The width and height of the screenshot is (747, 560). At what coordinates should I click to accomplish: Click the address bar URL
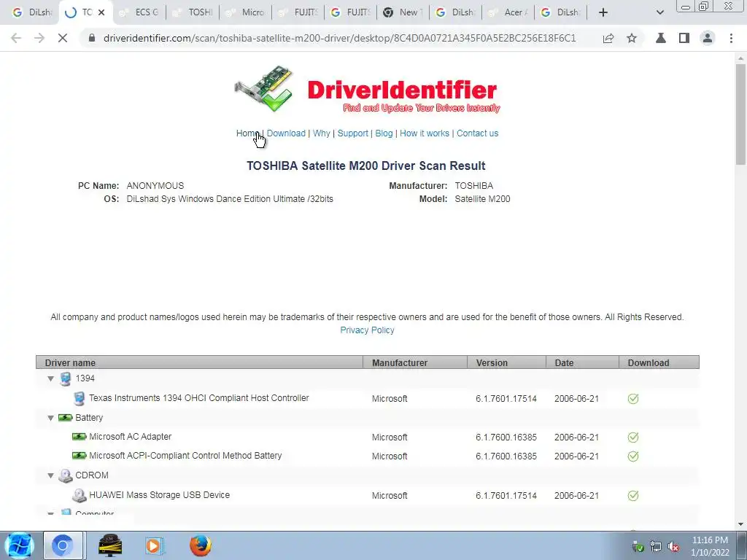pyautogui.click(x=340, y=38)
